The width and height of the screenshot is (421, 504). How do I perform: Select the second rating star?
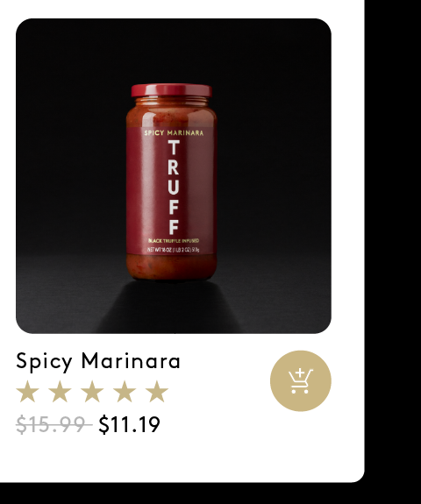click(x=60, y=391)
